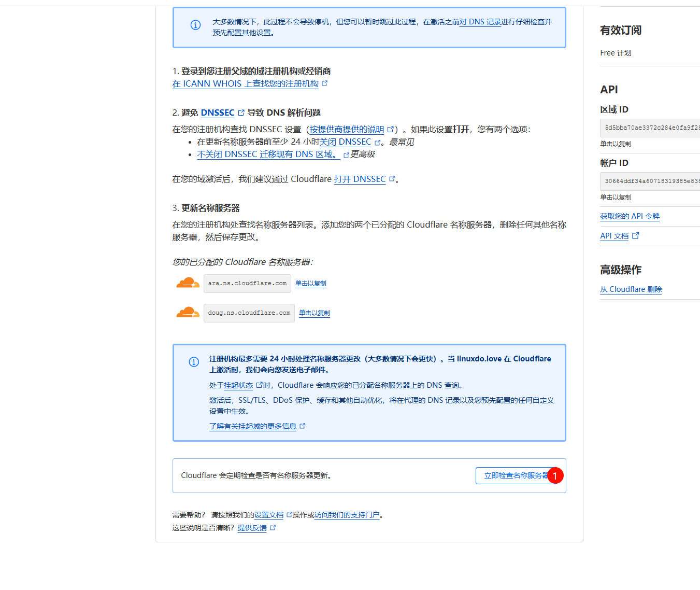This screenshot has width=700, height=590.
Task: Click external icon after 关闭 DNSSEC
Action: pos(378,143)
